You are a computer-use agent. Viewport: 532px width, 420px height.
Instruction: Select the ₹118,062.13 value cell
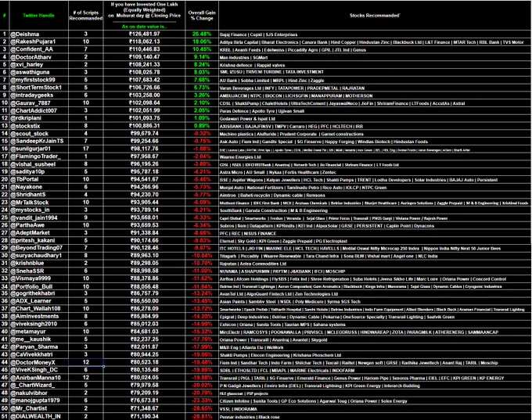pyautogui.click(x=144, y=41)
